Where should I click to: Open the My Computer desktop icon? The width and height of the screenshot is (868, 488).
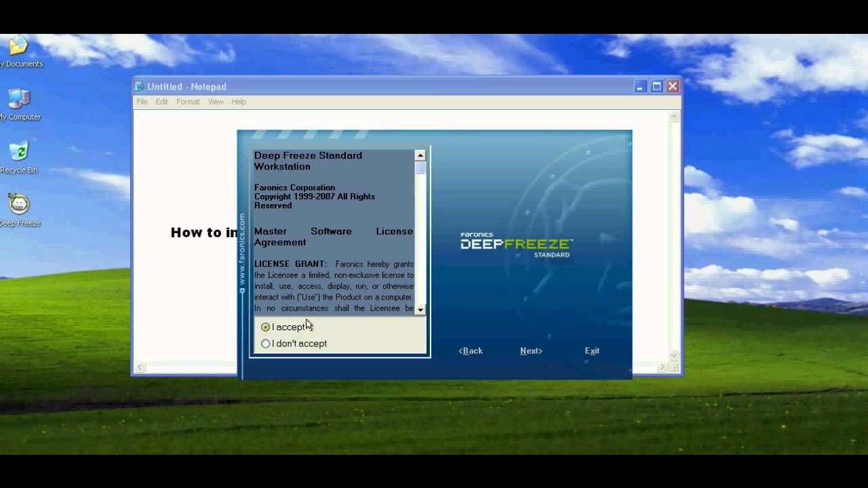coord(19,104)
